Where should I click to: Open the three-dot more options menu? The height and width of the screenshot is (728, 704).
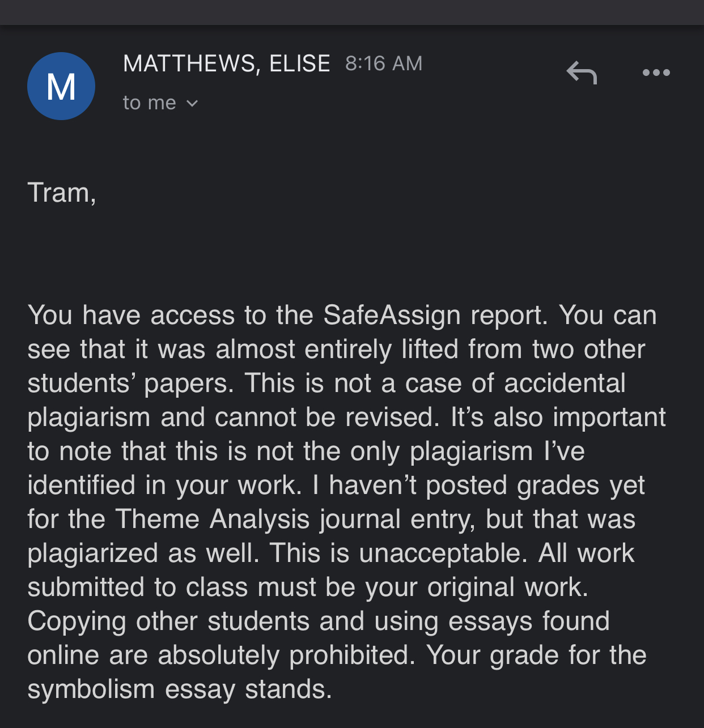click(x=656, y=73)
